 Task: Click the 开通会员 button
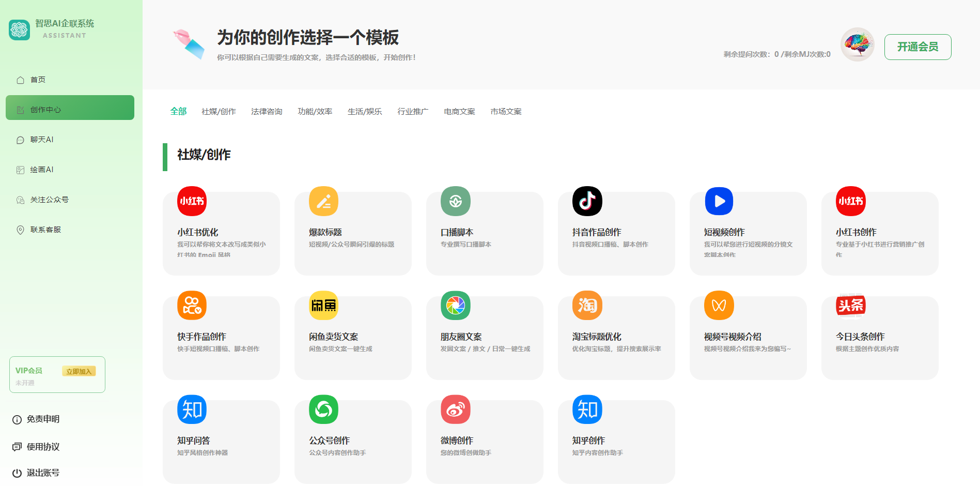[917, 47]
